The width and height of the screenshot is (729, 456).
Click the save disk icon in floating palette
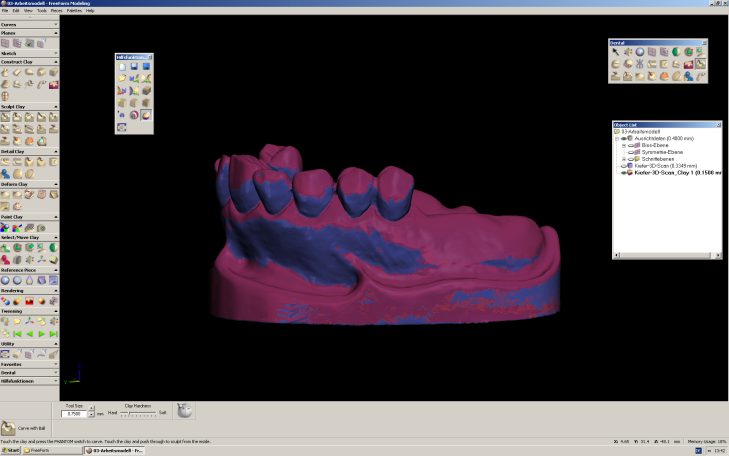[134, 66]
